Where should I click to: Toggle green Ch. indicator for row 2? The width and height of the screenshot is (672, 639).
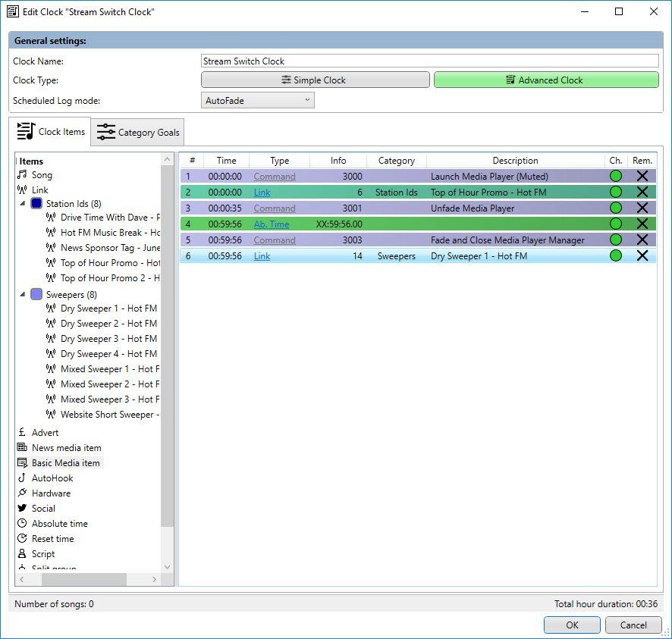pyautogui.click(x=615, y=192)
